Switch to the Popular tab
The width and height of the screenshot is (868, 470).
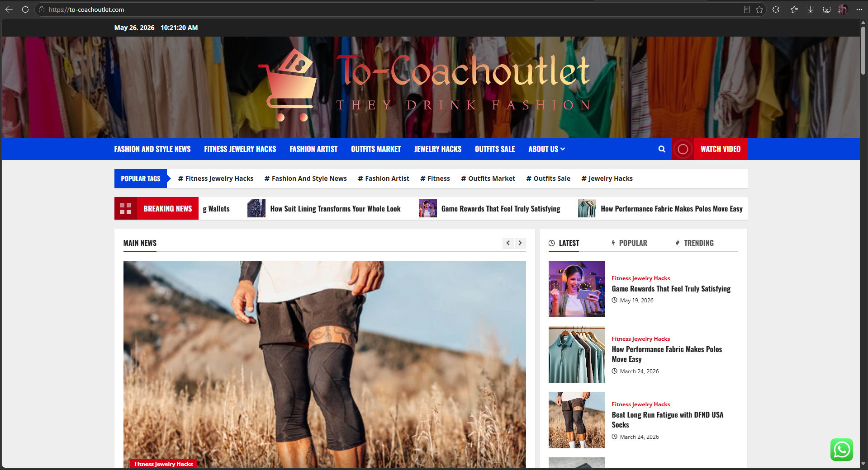click(629, 243)
